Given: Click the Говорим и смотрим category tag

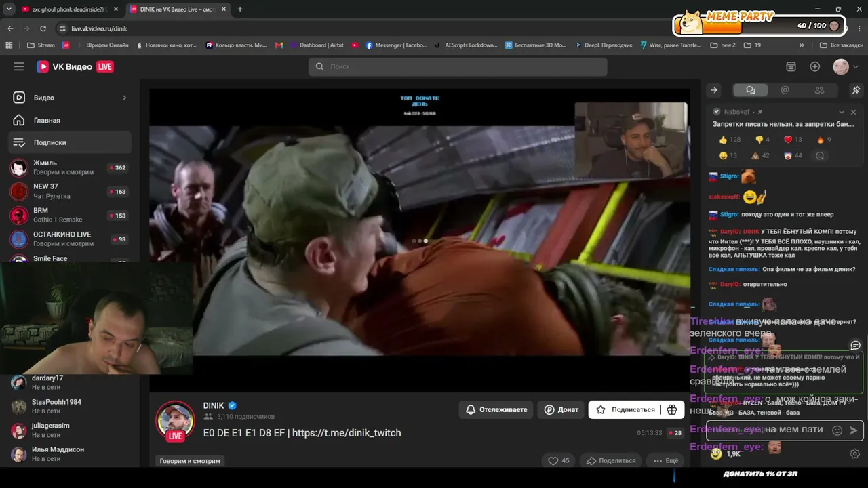Looking at the screenshot, I should coord(190,461).
